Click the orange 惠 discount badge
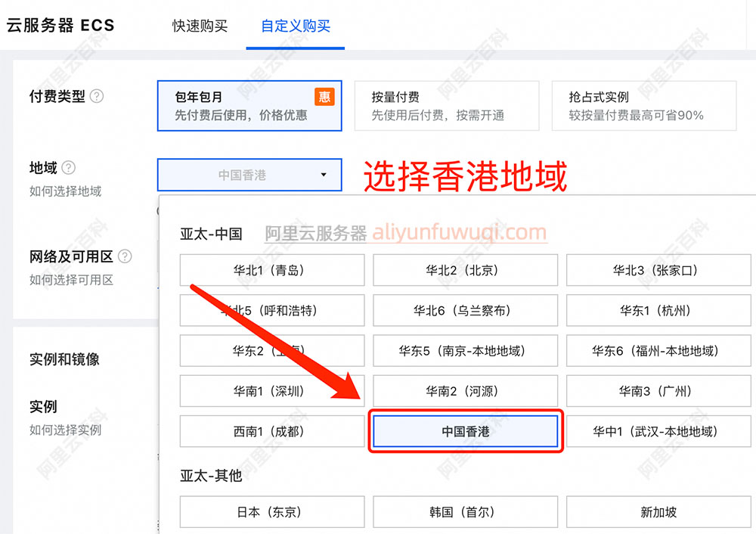The height and width of the screenshot is (534, 756). point(324,97)
